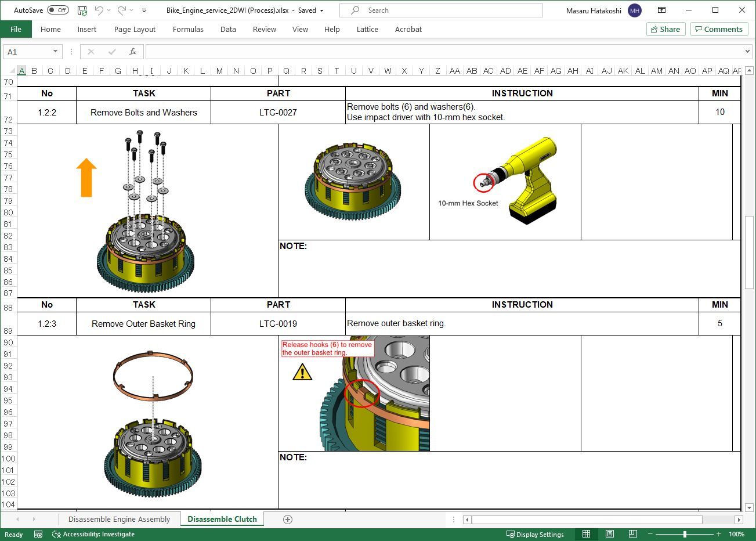Open the Comments button

click(x=718, y=29)
